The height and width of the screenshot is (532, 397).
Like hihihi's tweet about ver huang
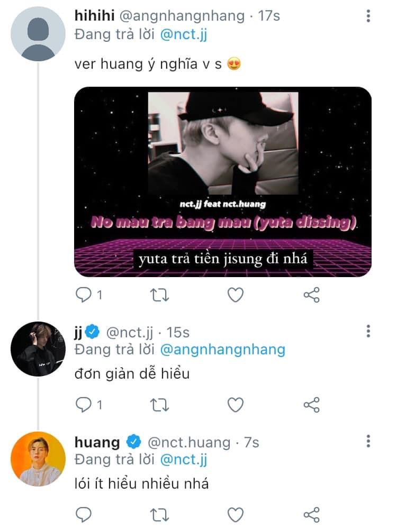(x=236, y=295)
